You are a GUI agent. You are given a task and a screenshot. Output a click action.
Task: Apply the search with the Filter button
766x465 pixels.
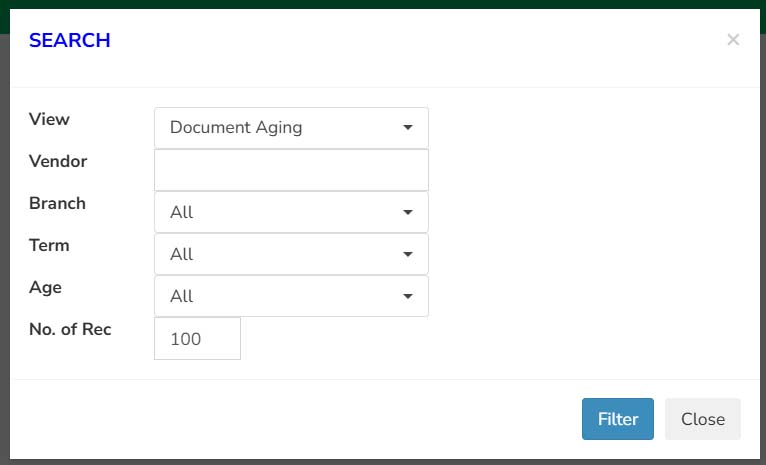617,419
